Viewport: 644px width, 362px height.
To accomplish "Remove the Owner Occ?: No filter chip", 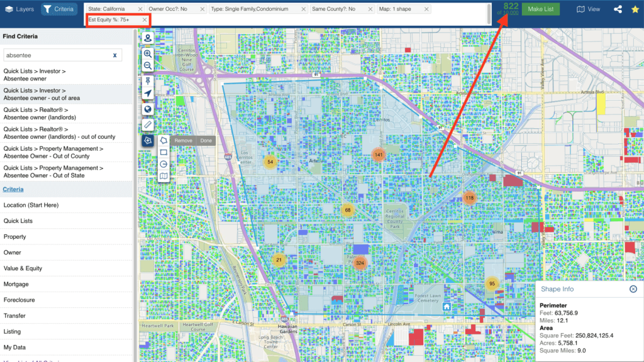I will (202, 9).
